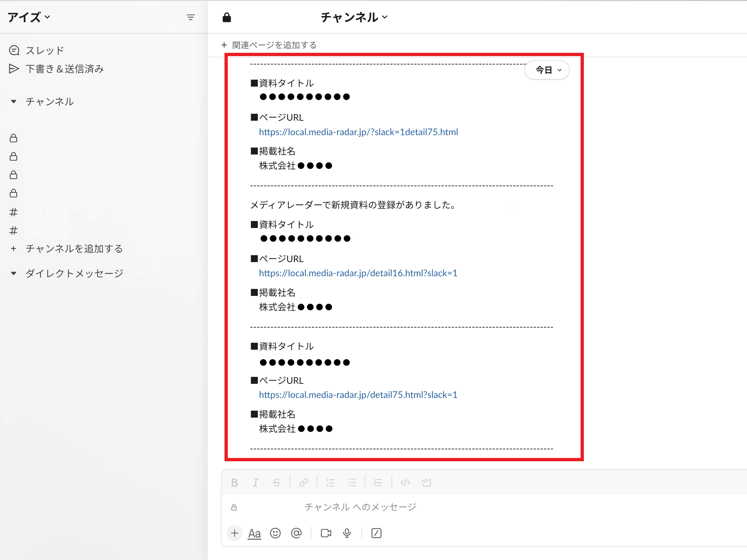Viewport: 747px width, 560px height.
Task: Click the Bold formatting icon
Action: click(234, 482)
